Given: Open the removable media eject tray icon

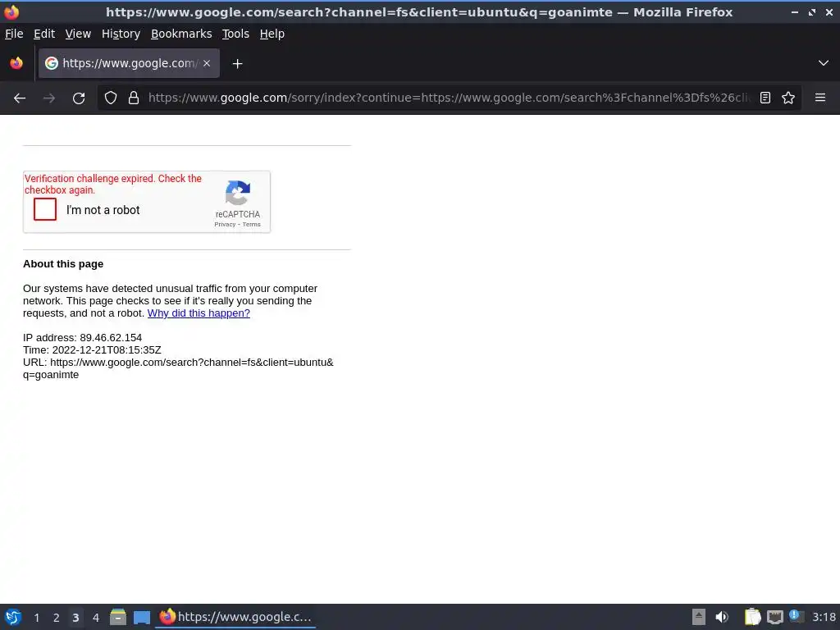Looking at the screenshot, I should pos(699,617).
